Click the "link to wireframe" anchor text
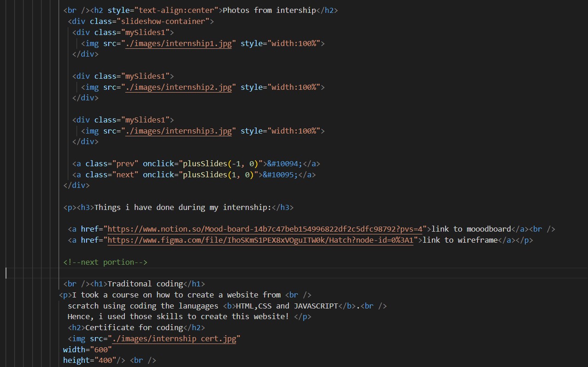 [x=460, y=240]
